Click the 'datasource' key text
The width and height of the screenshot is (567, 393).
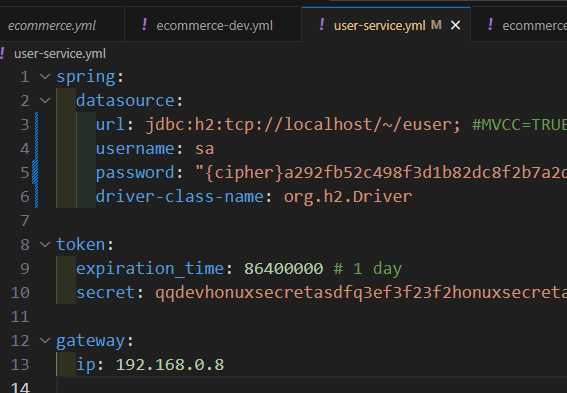125,101
